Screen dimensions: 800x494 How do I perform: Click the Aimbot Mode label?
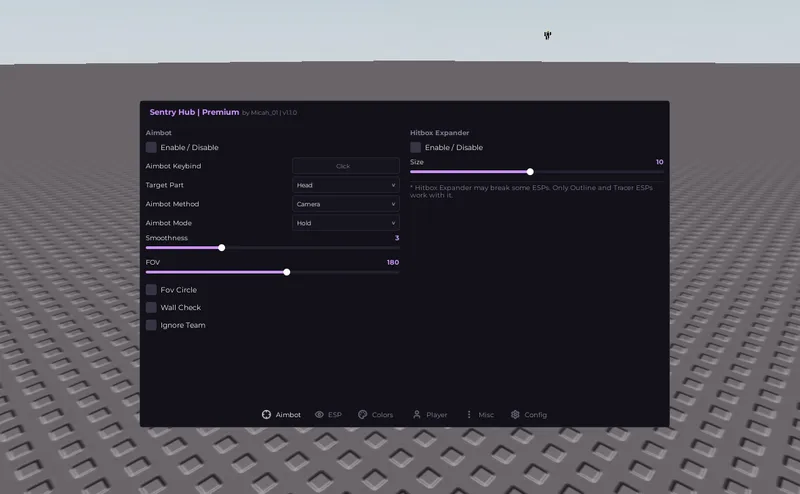[x=169, y=223]
